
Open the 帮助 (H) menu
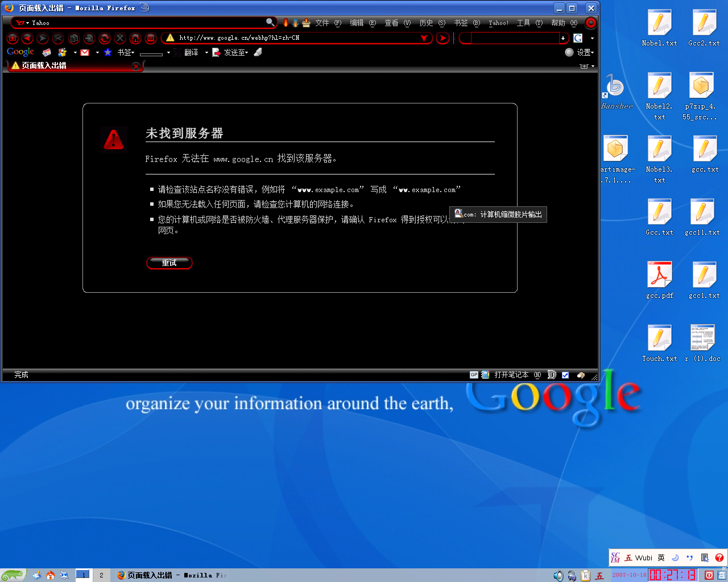point(564,23)
